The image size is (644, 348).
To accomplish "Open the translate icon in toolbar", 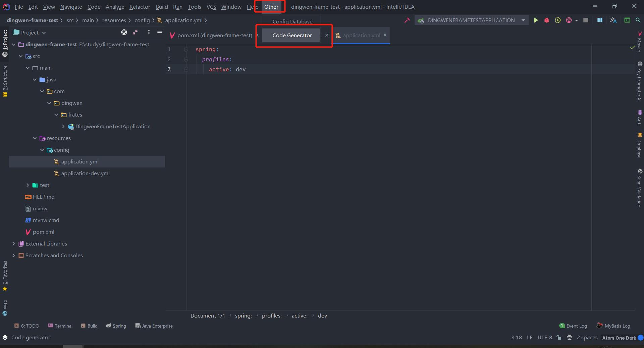I will pos(613,20).
